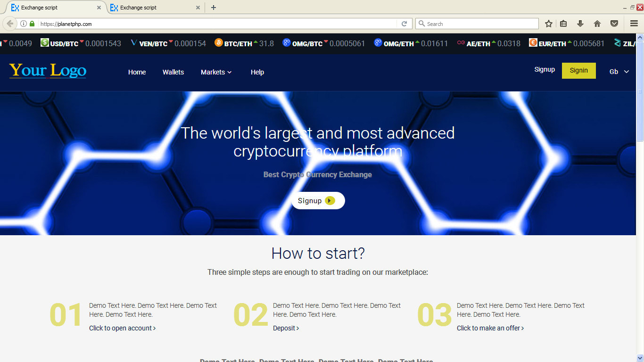Click the 'Best Crypto Currency Exchange' subtitle
This screenshot has width=644, height=362.
[x=318, y=174]
